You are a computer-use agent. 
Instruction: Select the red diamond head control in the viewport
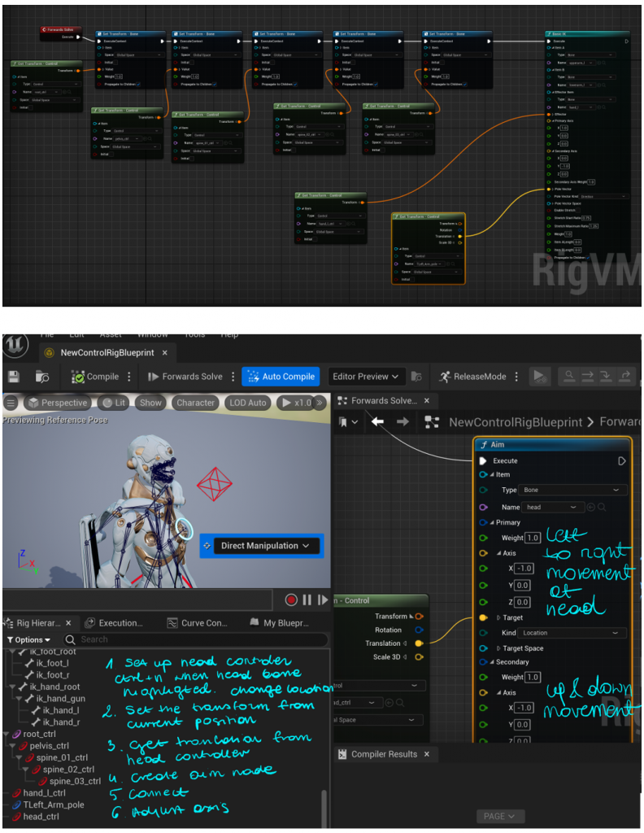(215, 484)
